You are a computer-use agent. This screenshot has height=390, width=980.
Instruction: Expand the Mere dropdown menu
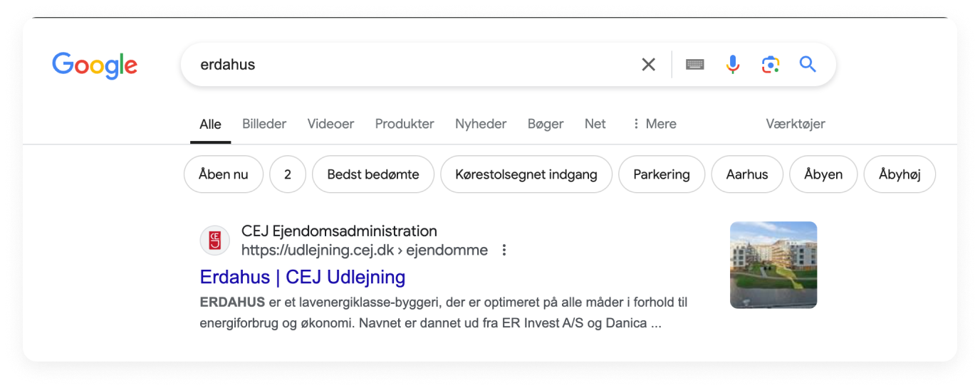(654, 124)
